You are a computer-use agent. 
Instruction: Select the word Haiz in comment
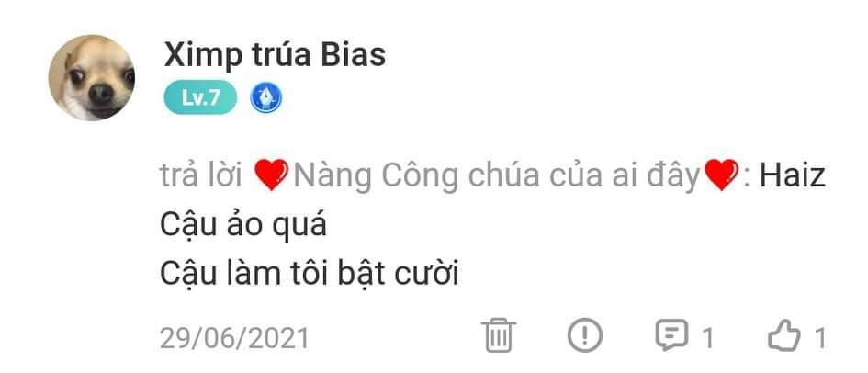793,176
